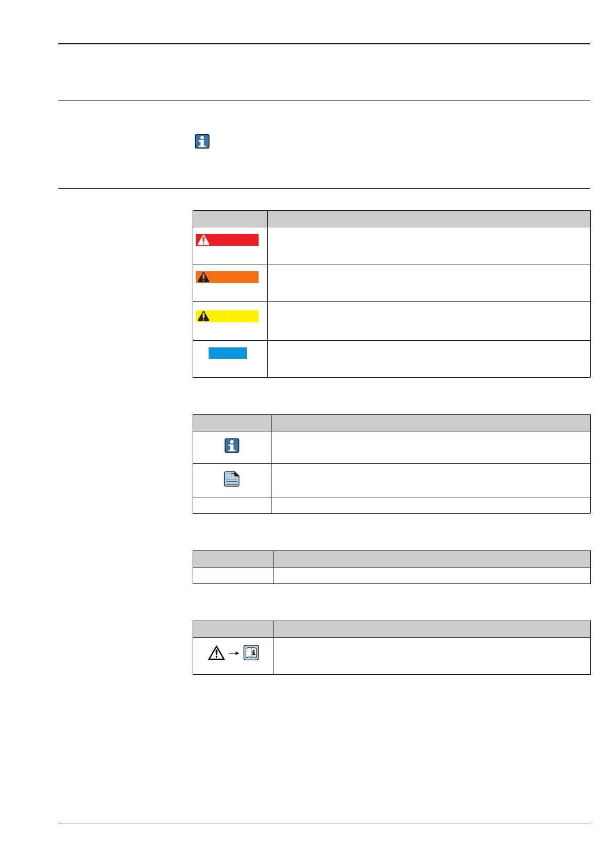Image resolution: width=613 pixels, height=868 pixels.
Task: Click the blue document page icon
Action: (232, 480)
